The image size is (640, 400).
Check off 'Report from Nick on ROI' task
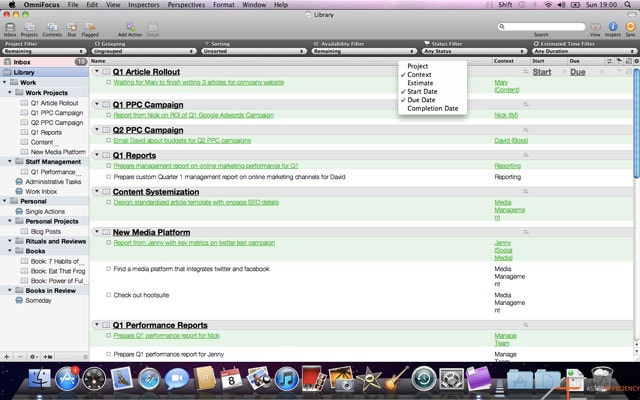click(x=109, y=115)
